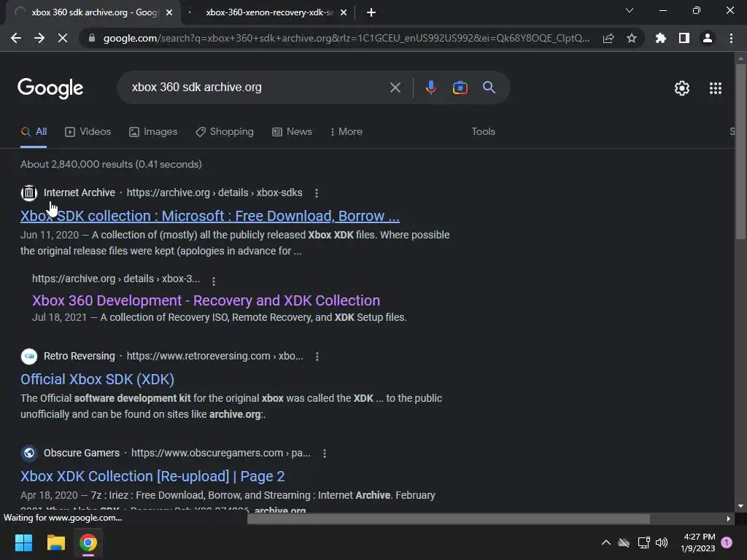747x560 pixels.
Task: Expand the More search categories menu
Action: click(347, 132)
